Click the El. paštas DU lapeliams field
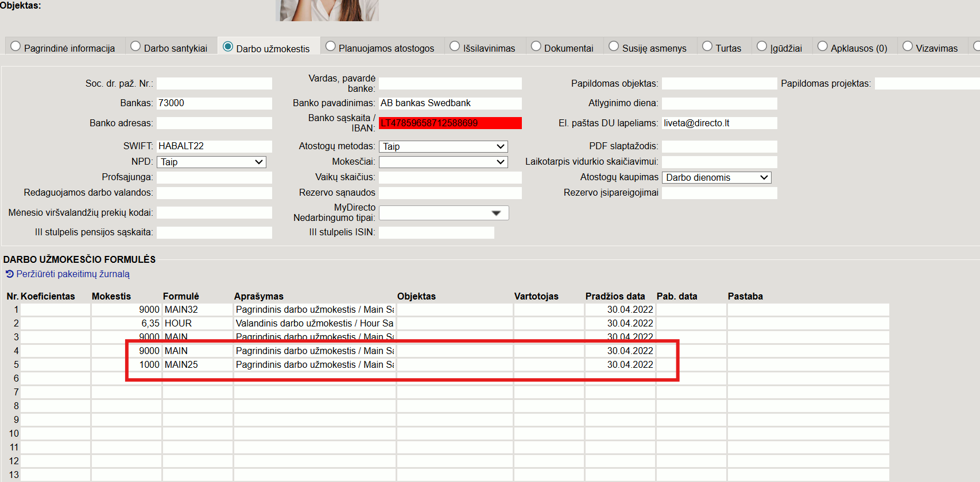Screen dimensions: 980x482 [x=719, y=123]
